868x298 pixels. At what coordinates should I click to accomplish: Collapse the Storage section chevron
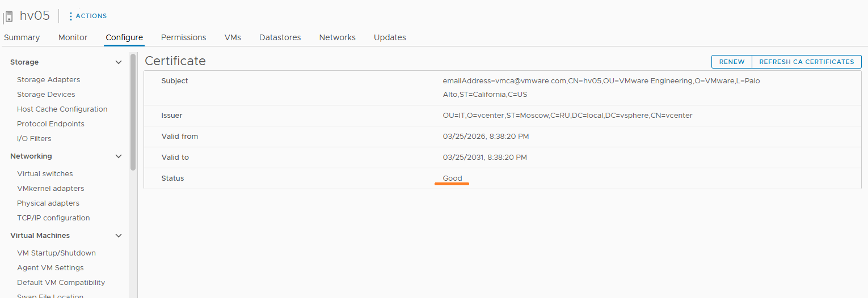point(119,62)
